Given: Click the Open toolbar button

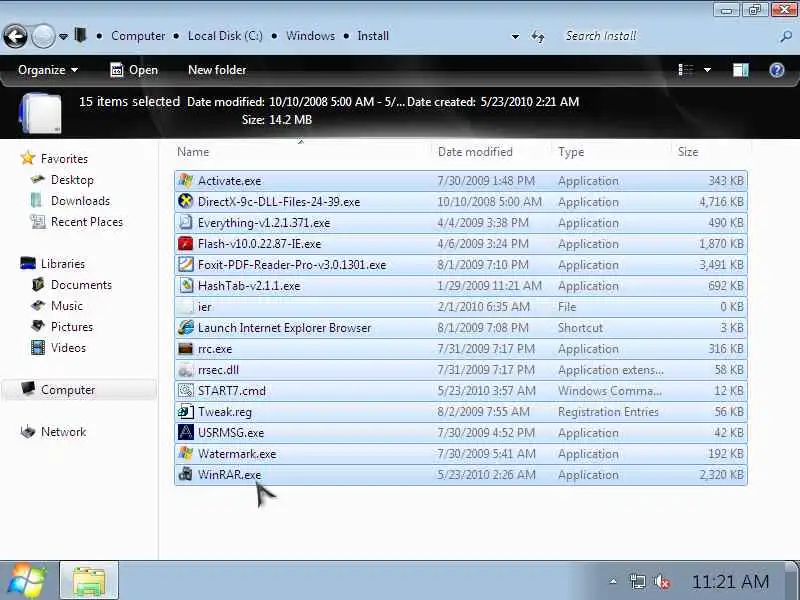Looking at the screenshot, I should click(x=134, y=70).
